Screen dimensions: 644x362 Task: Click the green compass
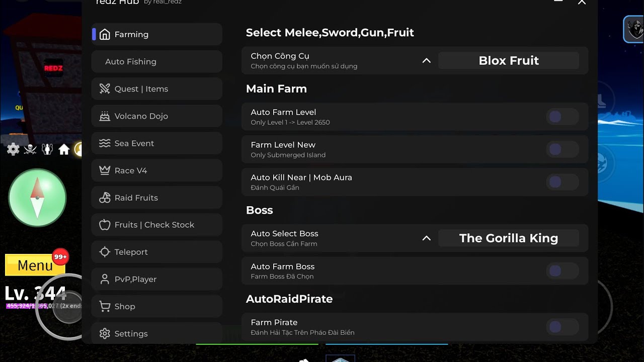[x=37, y=198]
